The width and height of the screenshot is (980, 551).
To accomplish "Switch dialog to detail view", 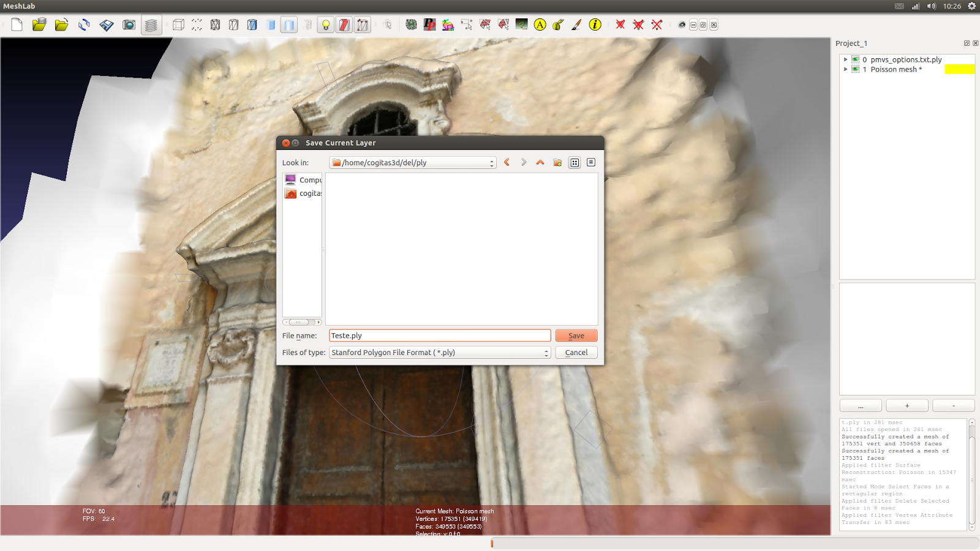I will [591, 162].
